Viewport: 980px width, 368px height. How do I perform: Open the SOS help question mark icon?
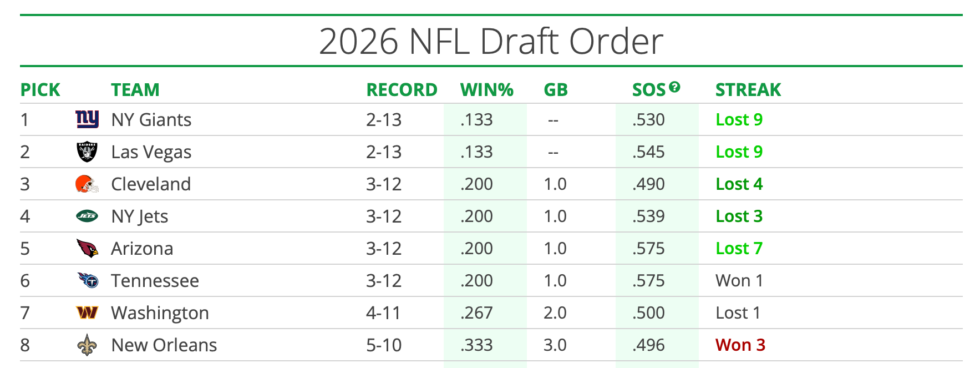[674, 87]
